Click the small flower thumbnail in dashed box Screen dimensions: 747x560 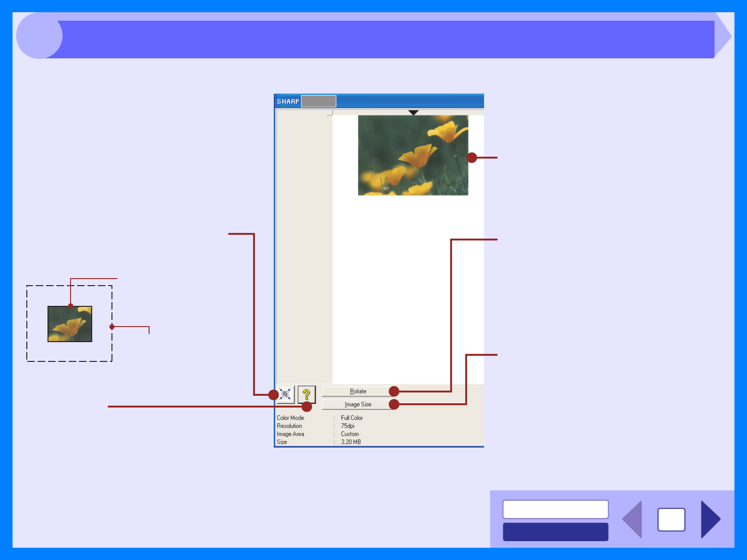coord(70,324)
